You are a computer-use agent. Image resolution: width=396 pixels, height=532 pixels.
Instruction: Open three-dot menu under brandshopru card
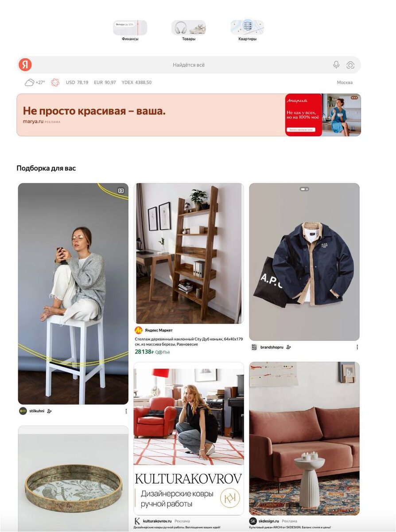(x=357, y=347)
